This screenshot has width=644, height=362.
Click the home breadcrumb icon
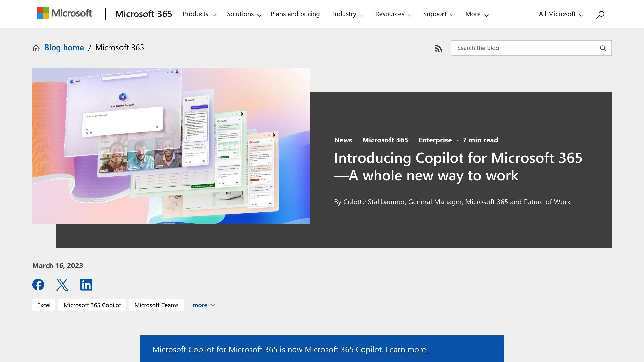[x=36, y=48]
